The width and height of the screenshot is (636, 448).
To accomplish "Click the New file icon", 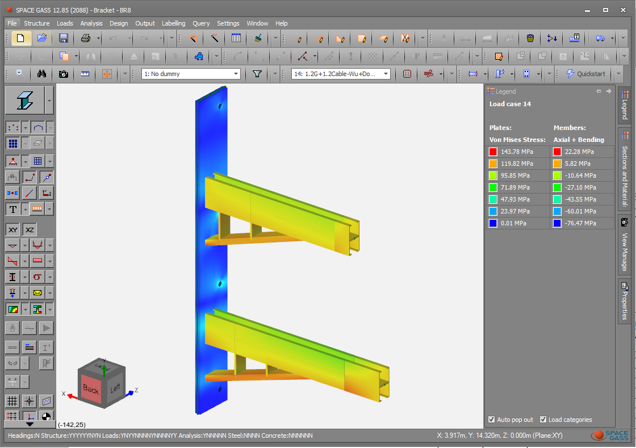I will tap(20, 39).
